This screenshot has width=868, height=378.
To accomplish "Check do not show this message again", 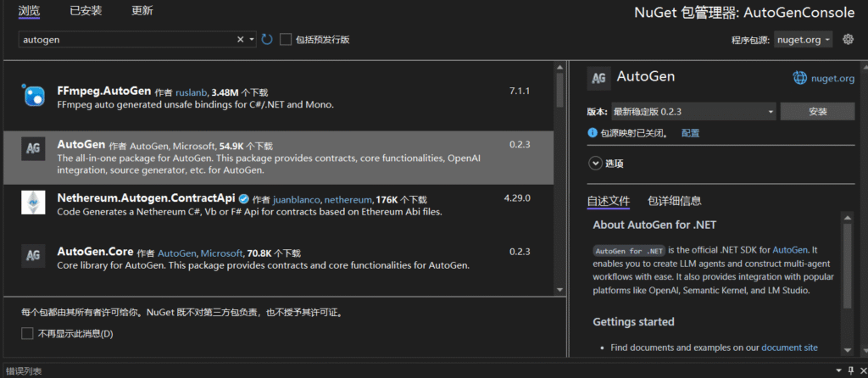I will coord(27,334).
